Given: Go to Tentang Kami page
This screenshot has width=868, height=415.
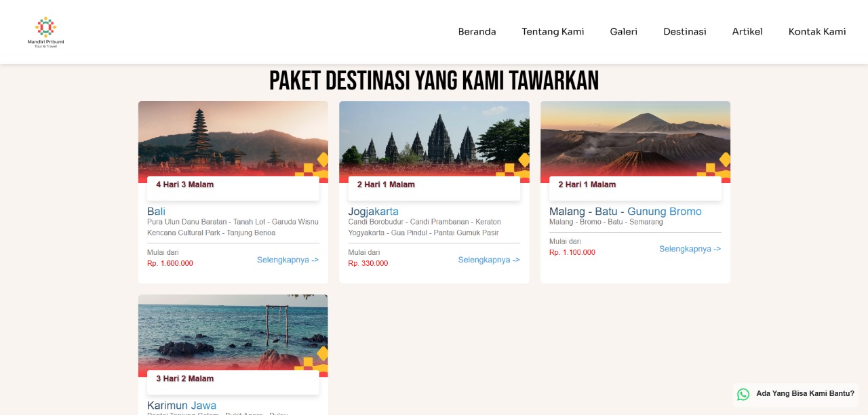Looking at the screenshot, I should [553, 32].
